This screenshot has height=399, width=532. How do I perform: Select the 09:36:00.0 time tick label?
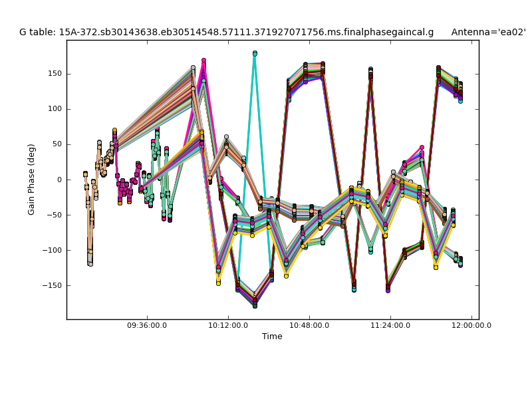tap(147, 325)
